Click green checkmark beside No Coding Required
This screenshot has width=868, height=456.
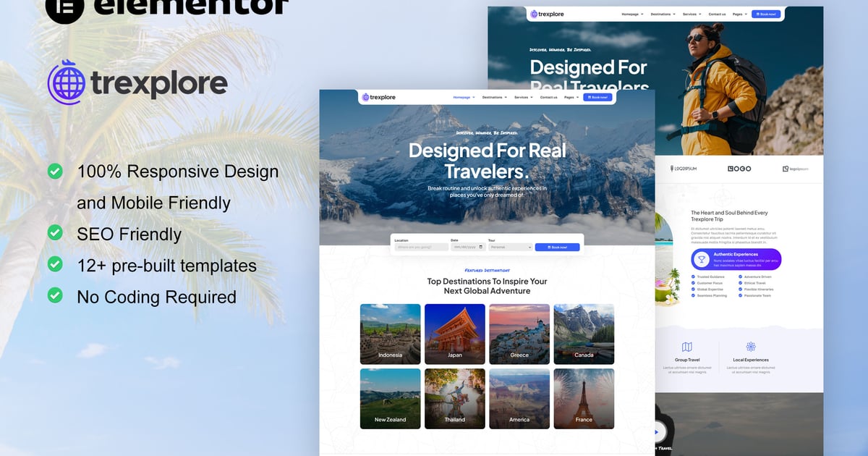[x=55, y=295]
